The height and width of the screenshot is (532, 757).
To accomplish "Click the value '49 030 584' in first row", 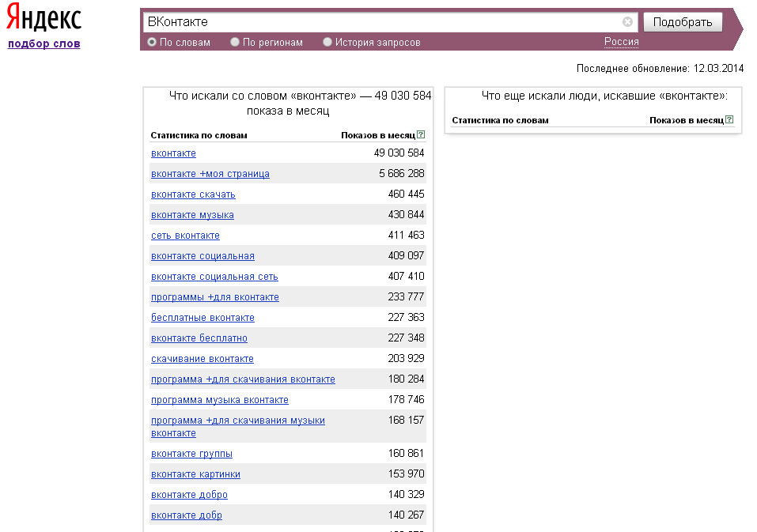I will (x=399, y=153).
